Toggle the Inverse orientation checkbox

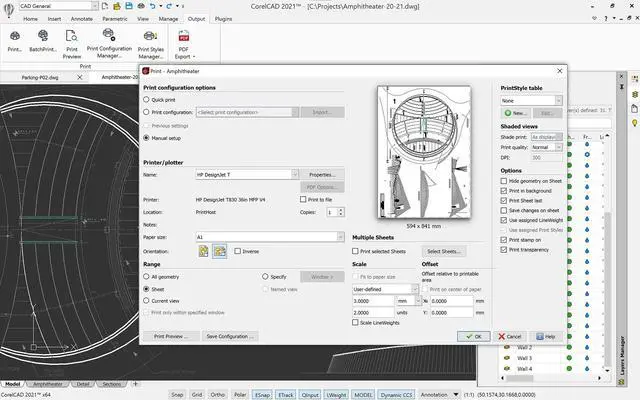point(238,251)
